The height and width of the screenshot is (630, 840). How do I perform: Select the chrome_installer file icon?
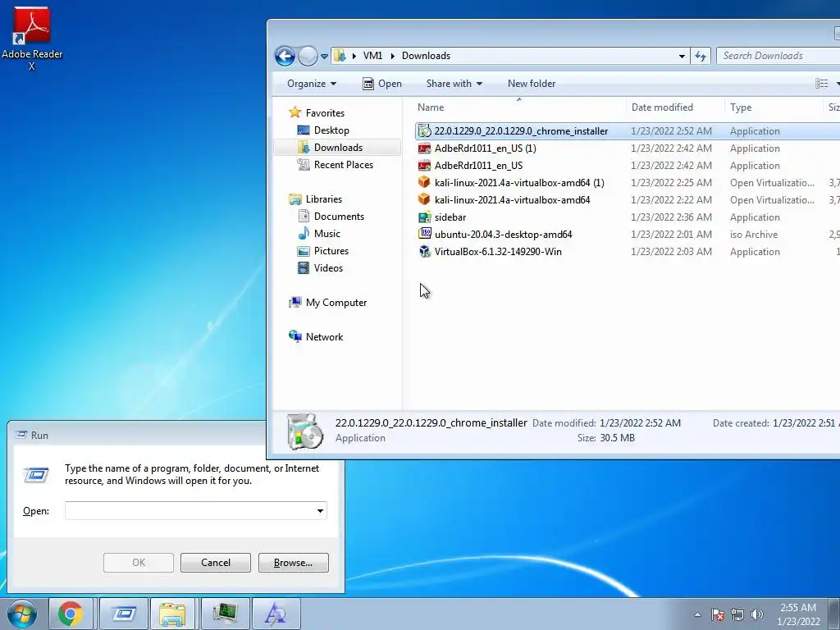point(424,131)
